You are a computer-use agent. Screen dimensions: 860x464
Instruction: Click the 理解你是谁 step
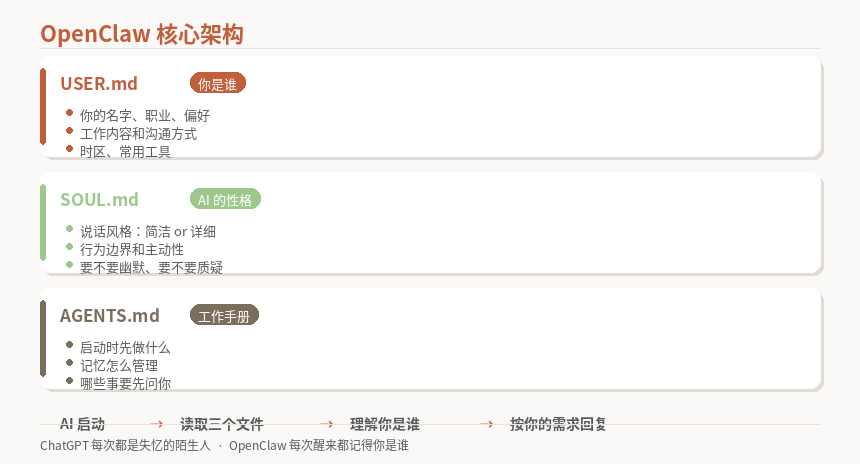pyautogui.click(x=384, y=424)
